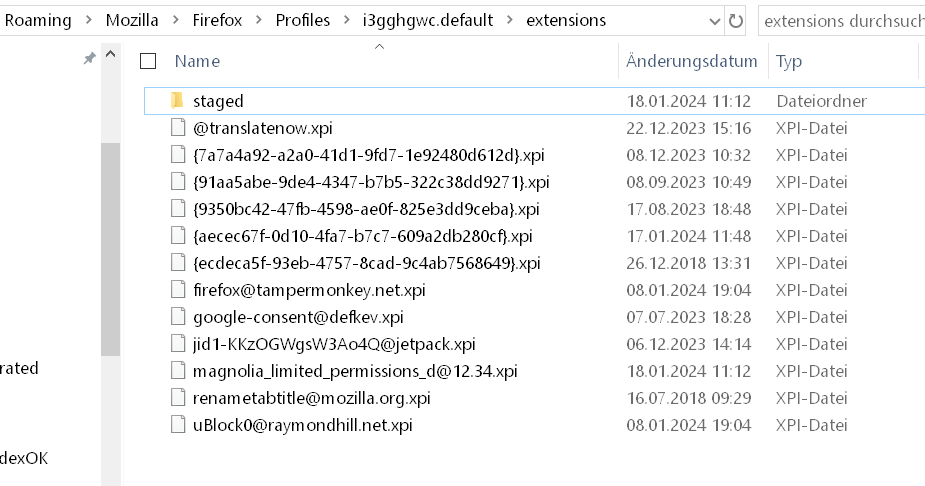Sort files by the Typ column

coord(789,61)
